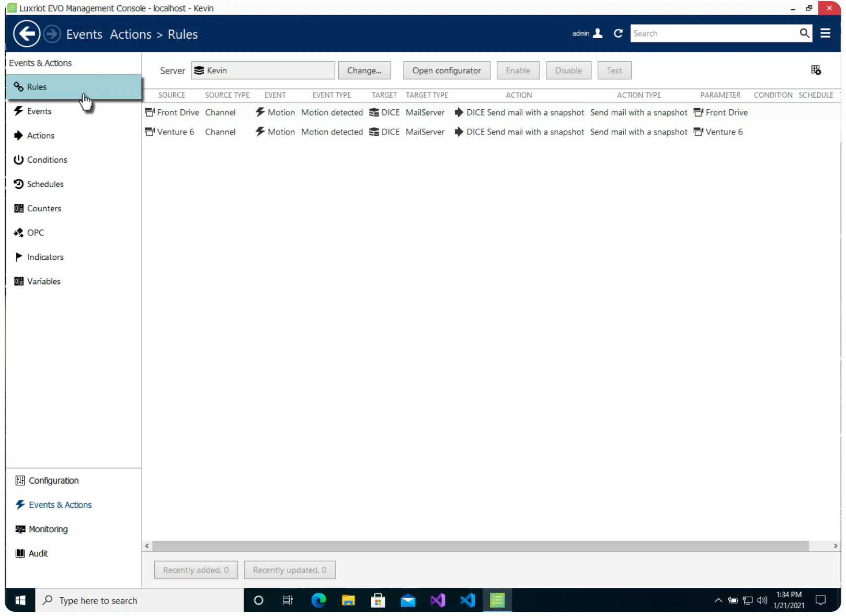Open the notification center icon
This screenshot has width=846, height=616.
click(821, 600)
